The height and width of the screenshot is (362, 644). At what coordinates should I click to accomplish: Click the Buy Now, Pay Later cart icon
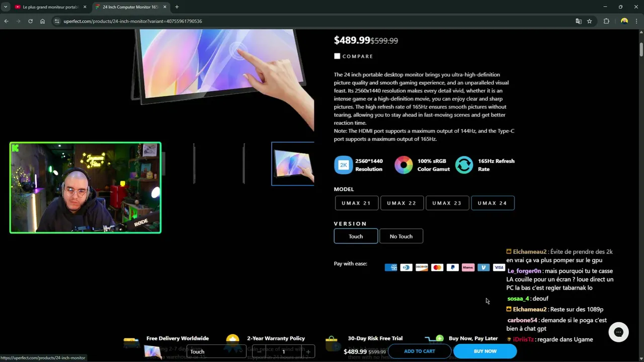435,339
